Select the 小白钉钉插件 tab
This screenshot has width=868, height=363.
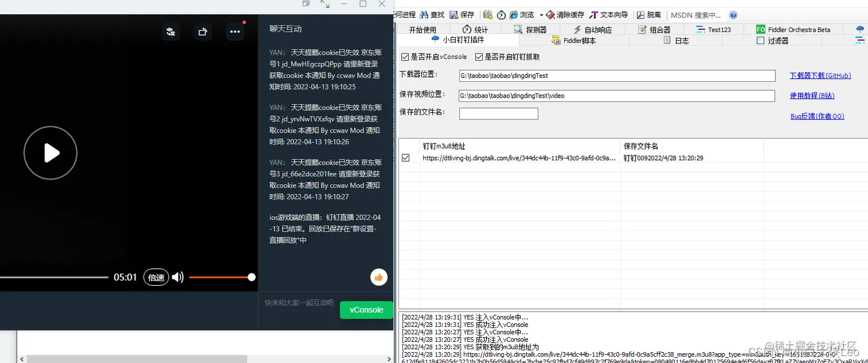tap(458, 40)
